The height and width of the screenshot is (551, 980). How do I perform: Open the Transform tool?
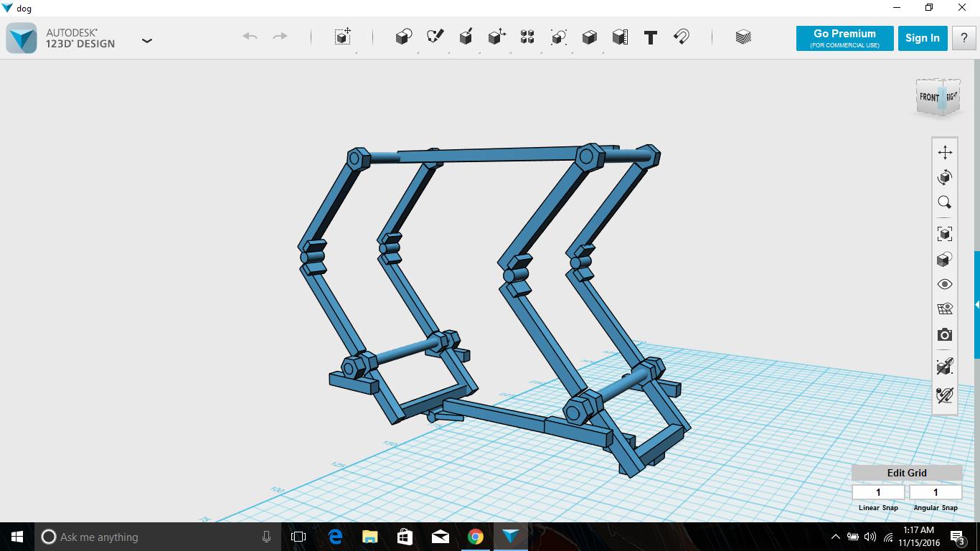(x=343, y=37)
